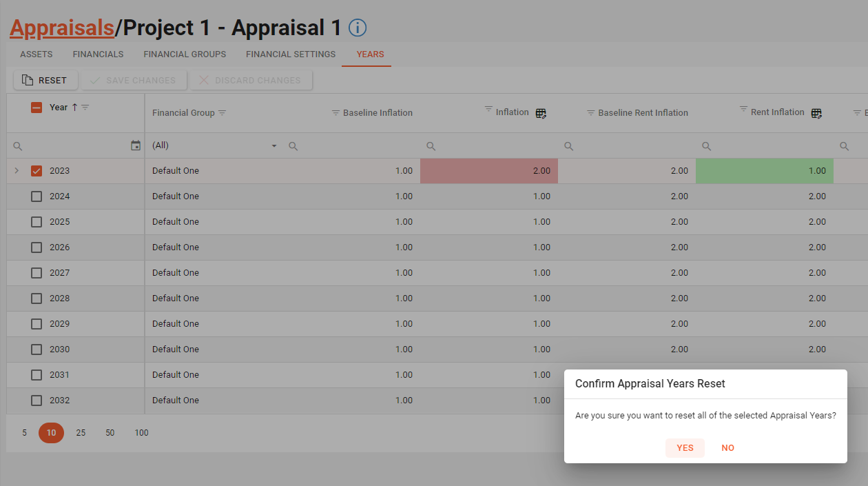Open the Inflation column bulk edit icon
Screen dimensions: 868x486
pos(541,113)
